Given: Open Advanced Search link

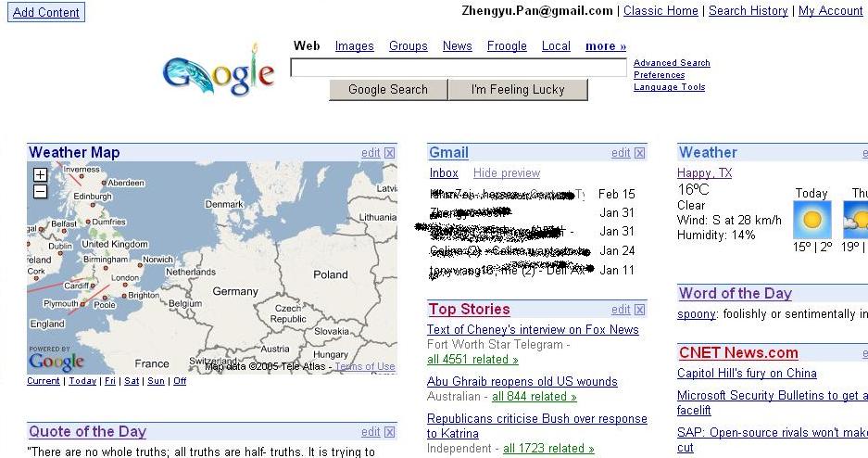Looking at the screenshot, I should pos(672,63).
